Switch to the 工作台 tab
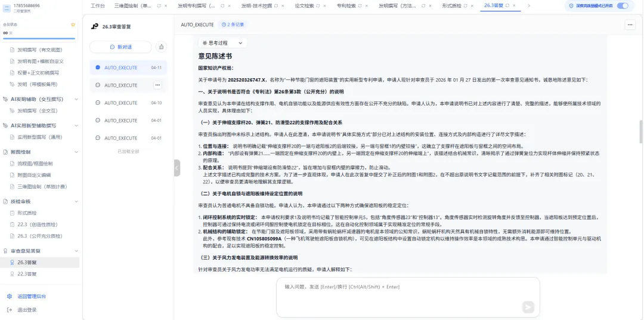 [97, 6]
